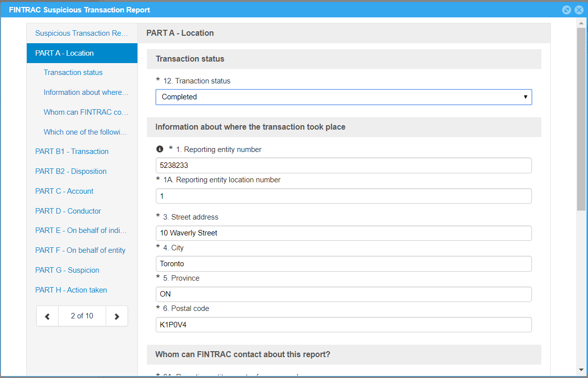Click 'FINTRAC Suspicious Transaction Report' title text

point(79,10)
